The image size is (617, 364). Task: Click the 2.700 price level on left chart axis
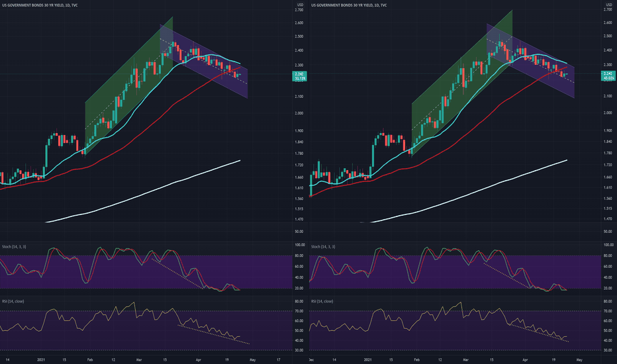pos(299,10)
